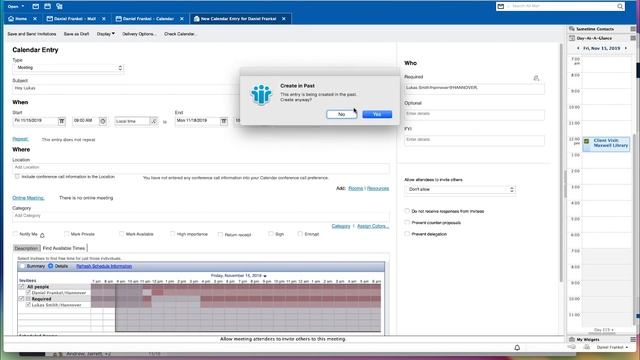
Task: Switch to the Daniel Frankel - Mail tab
Action: (x=72, y=19)
